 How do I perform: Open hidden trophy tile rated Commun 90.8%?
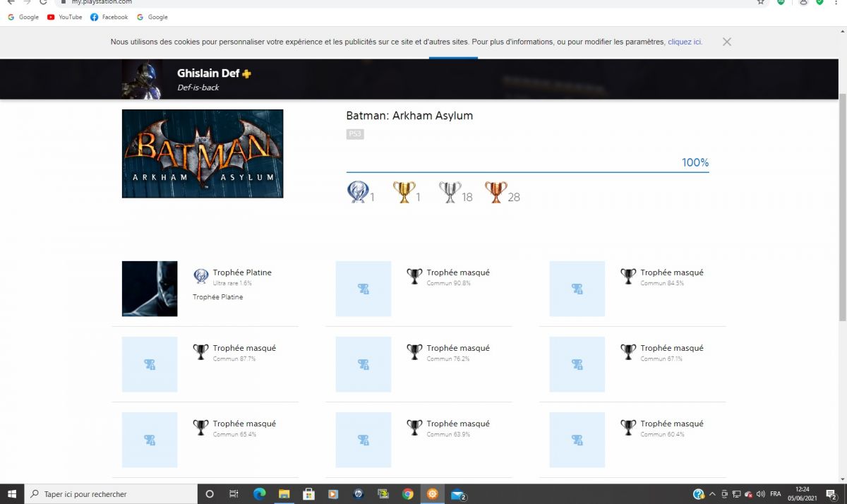[x=364, y=289]
